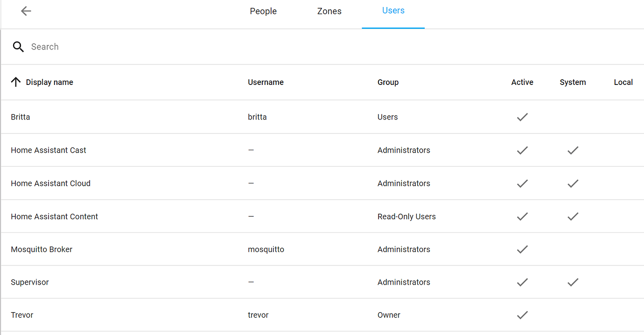644x335 pixels.
Task: Click the back arrow icon
Action: 26,11
